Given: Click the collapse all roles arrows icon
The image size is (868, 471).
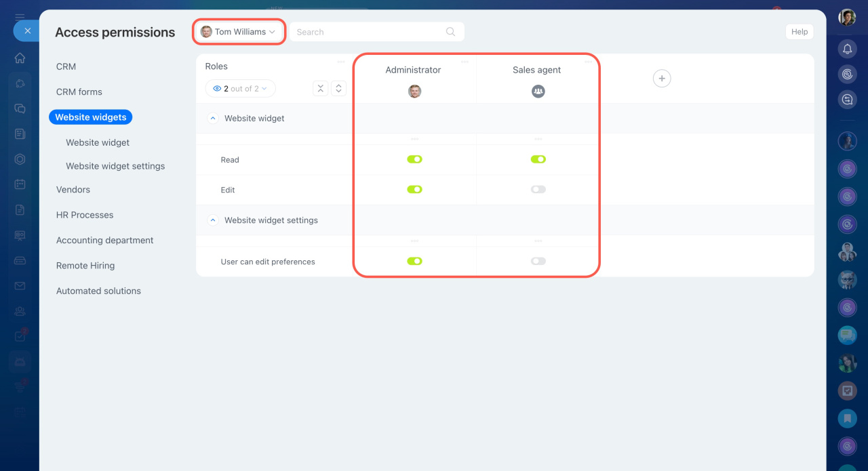Looking at the screenshot, I should pyautogui.click(x=321, y=89).
